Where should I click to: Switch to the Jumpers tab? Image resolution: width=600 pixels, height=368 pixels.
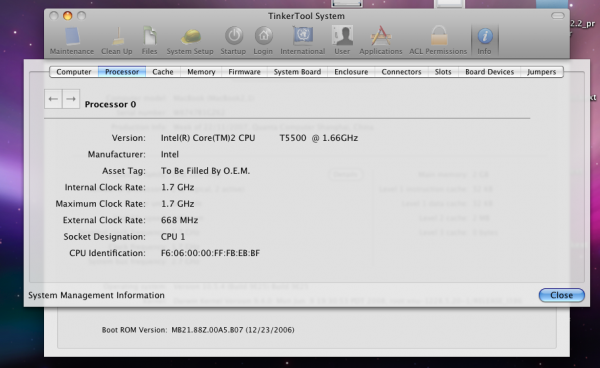[x=542, y=72]
